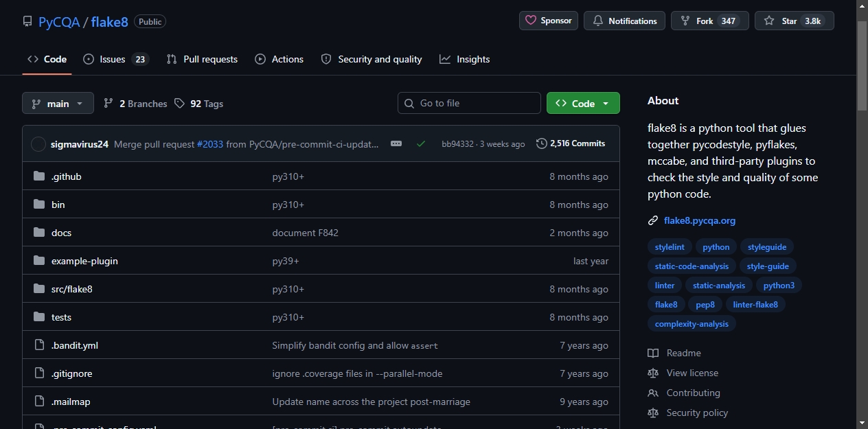Select the linter topic tag
Image resolution: width=868 pixels, height=429 pixels.
665,286
